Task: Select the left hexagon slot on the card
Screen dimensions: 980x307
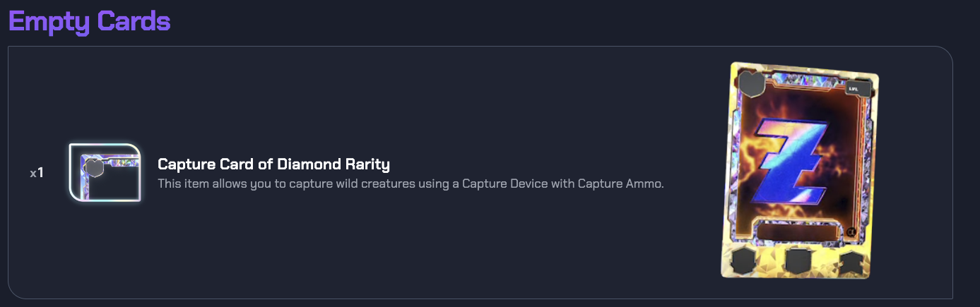Action: click(744, 261)
